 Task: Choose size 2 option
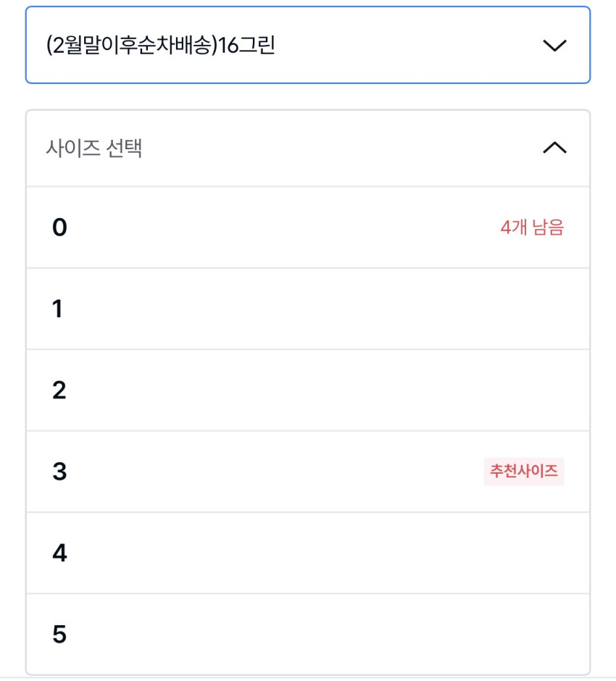[x=308, y=390]
